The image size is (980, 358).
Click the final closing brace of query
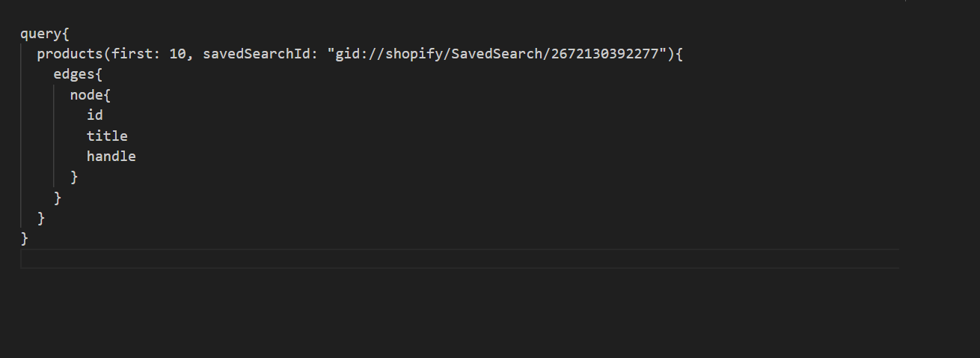pos(25,238)
